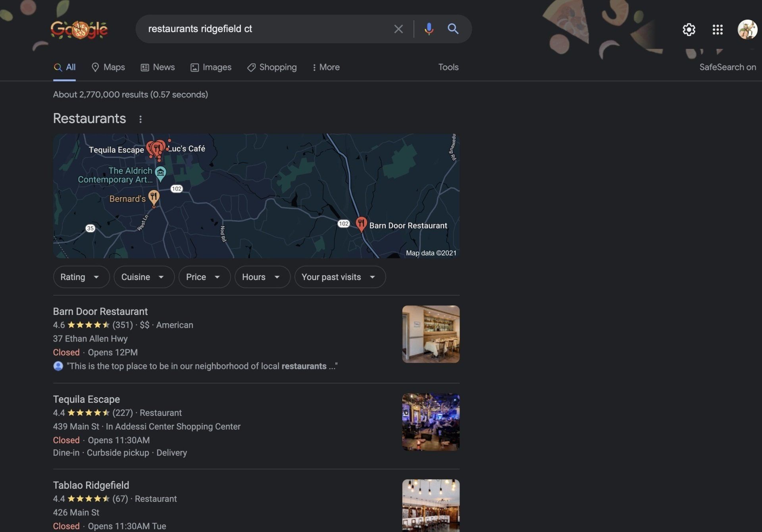Image resolution: width=762 pixels, height=532 pixels.
Task: Open the Google apps grid icon
Action: tap(717, 29)
